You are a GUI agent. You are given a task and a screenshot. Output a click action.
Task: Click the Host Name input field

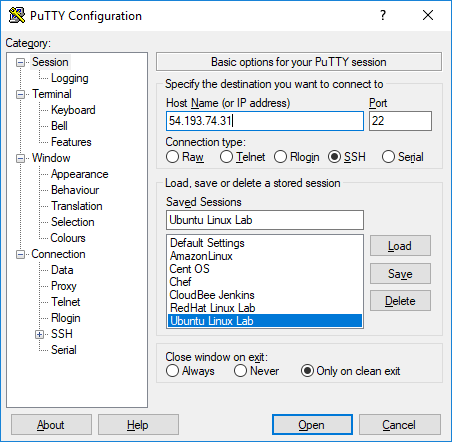pos(265,121)
